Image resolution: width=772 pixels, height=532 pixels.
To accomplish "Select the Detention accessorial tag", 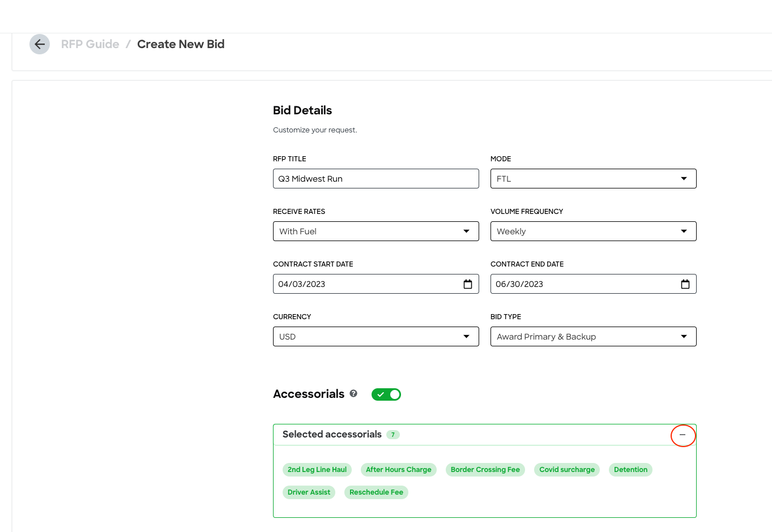I will [630, 470].
